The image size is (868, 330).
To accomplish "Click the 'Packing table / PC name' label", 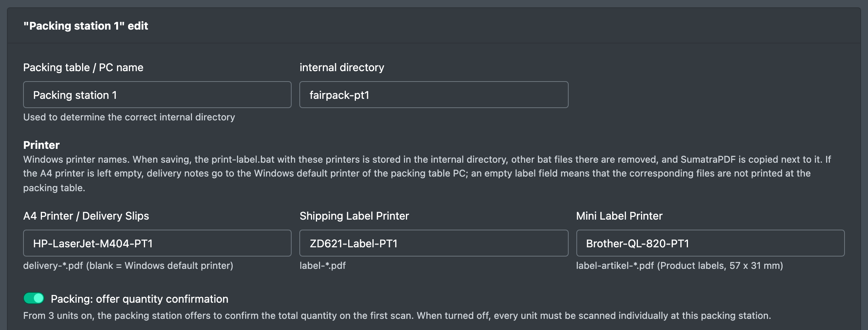I will [x=83, y=67].
